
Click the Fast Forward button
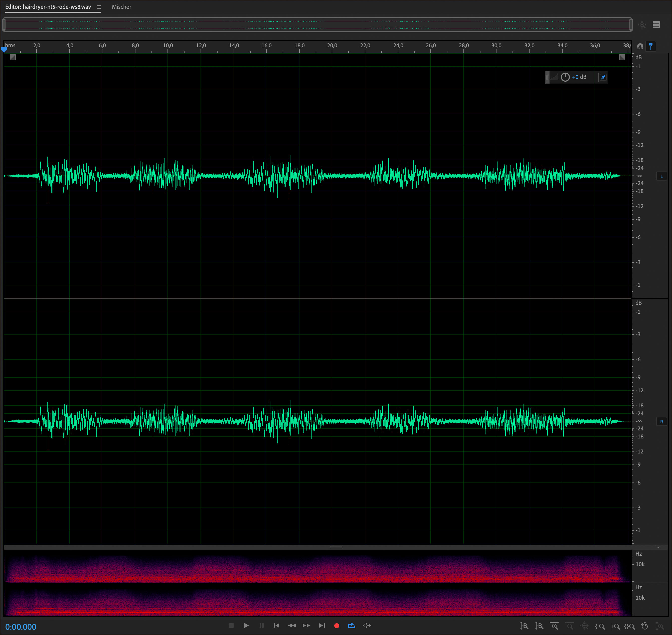click(x=306, y=625)
